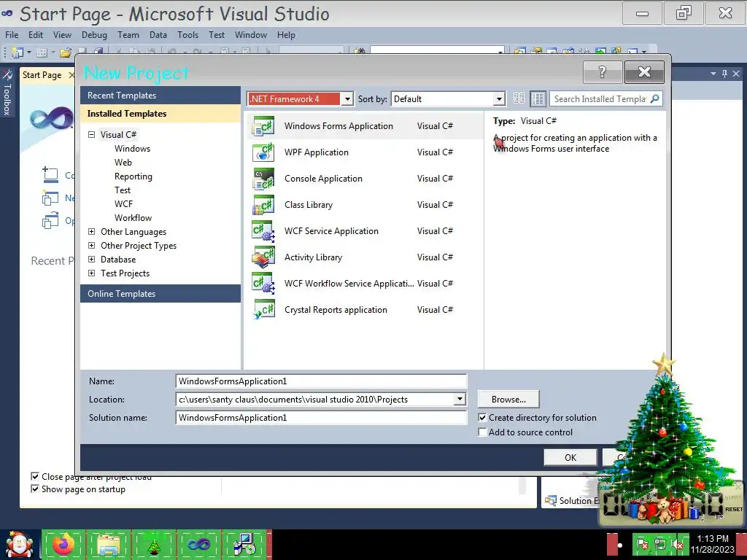Screen dimensions: 747x560
Task: Open the Window menu
Action: coord(251,35)
